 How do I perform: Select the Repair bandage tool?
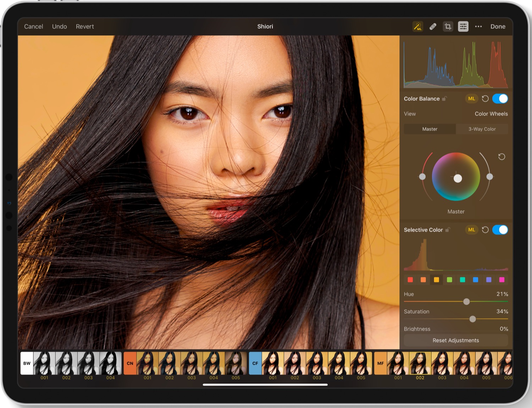coord(433,27)
